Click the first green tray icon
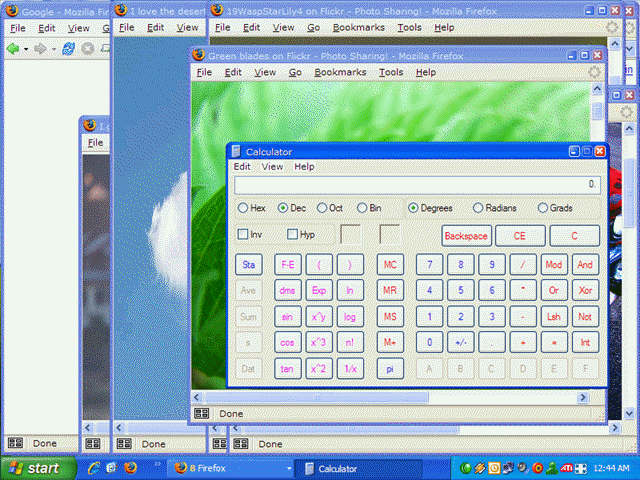Screen dimensions: 640x480 (x=465, y=468)
